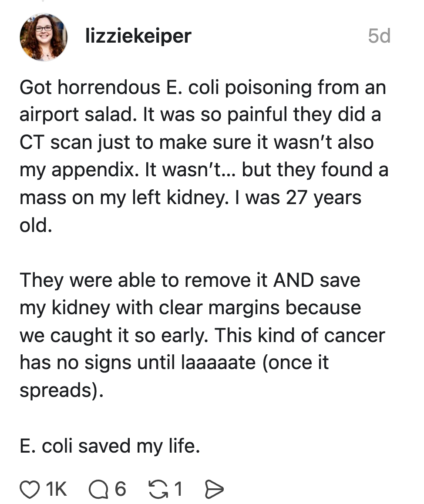Open the lizziekeiper username link
Viewport: 424px width, 504px height.
click(x=138, y=36)
